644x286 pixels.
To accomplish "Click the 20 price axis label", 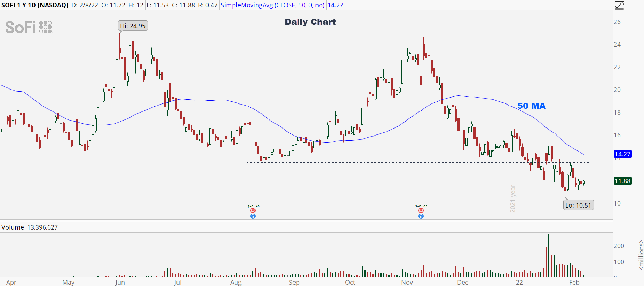I will [x=617, y=90].
